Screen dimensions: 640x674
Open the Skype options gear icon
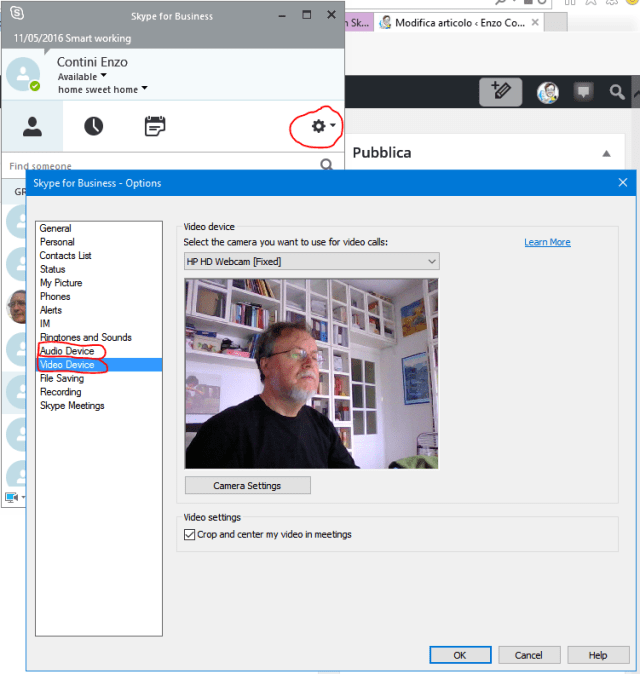[318, 126]
